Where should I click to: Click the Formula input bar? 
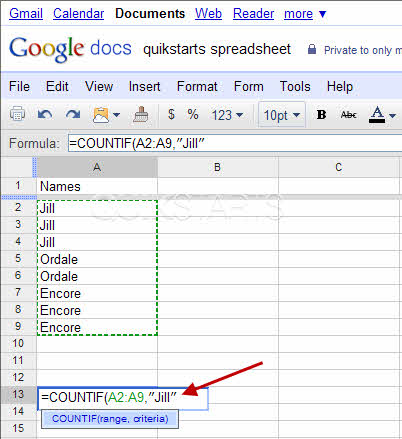pos(235,144)
